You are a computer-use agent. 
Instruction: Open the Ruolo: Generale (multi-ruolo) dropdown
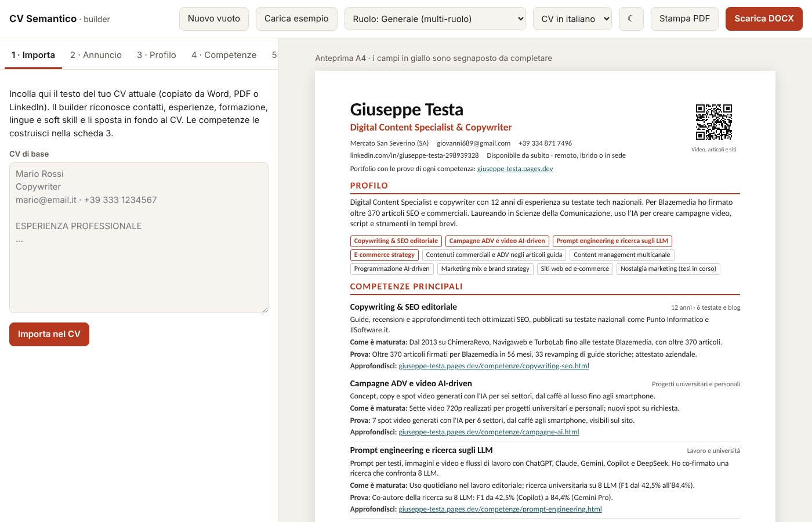[x=435, y=19]
